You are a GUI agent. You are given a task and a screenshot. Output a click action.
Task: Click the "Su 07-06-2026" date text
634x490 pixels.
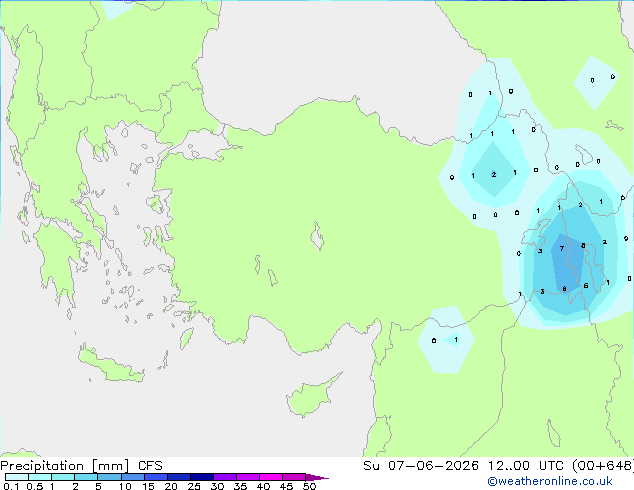[x=421, y=466]
